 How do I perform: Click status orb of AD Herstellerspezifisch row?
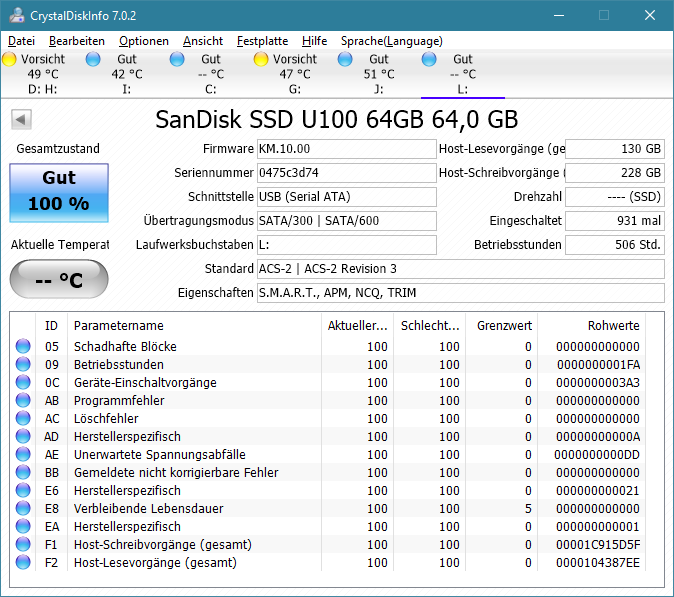click(x=23, y=436)
